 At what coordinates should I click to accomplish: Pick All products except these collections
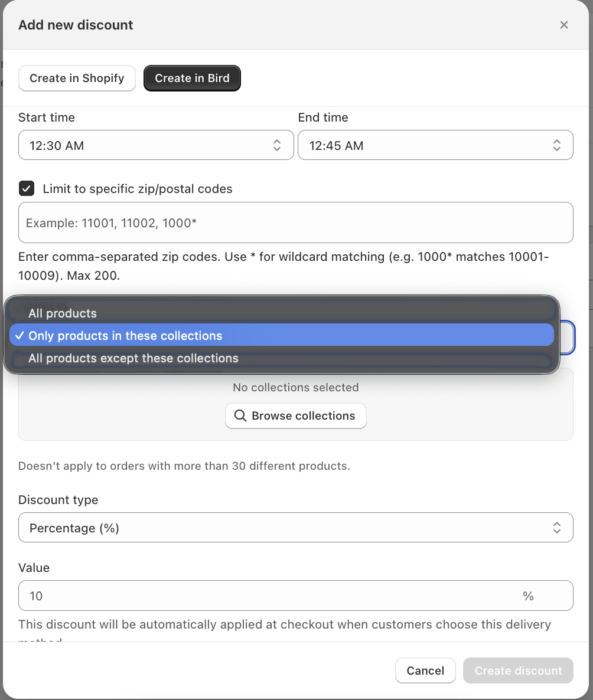[x=282, y=358]
